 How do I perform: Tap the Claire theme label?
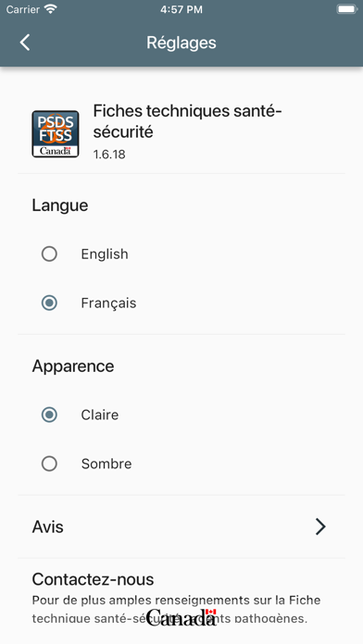(x=100, y=415)
